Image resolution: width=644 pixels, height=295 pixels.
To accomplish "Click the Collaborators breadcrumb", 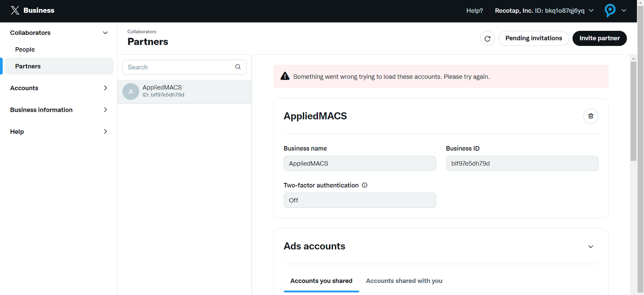I will click(x=142, y=32).
